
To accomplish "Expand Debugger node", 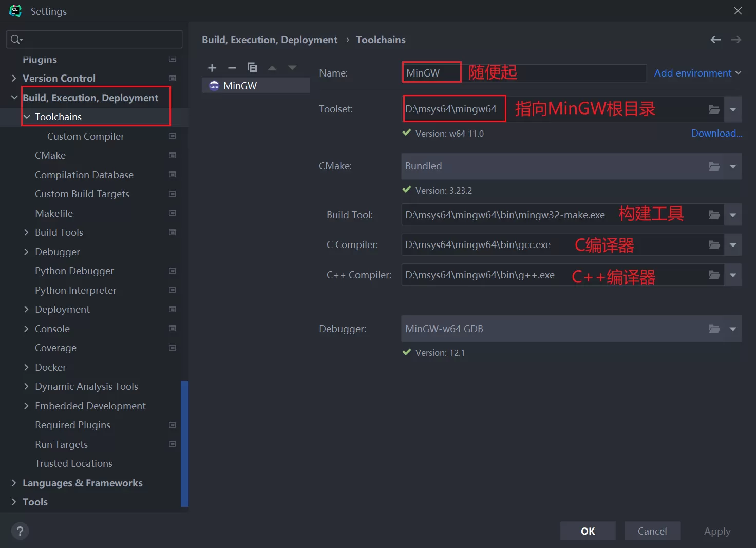I will [x=26, y=252].
